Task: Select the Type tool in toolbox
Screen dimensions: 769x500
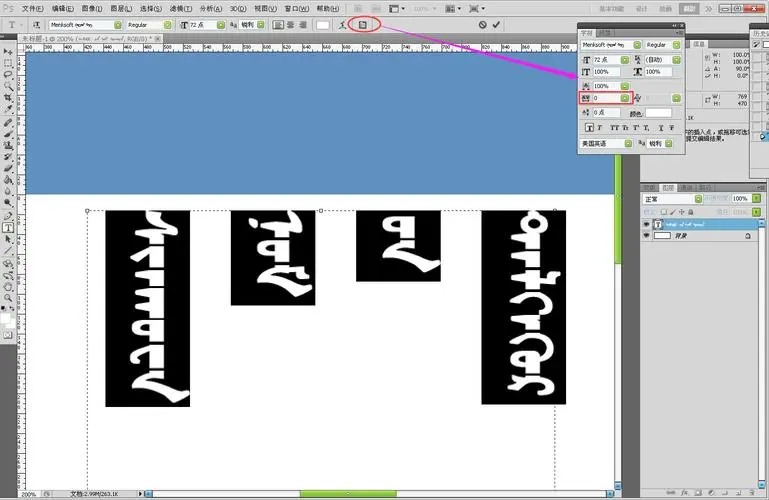Action: point(8,227)
